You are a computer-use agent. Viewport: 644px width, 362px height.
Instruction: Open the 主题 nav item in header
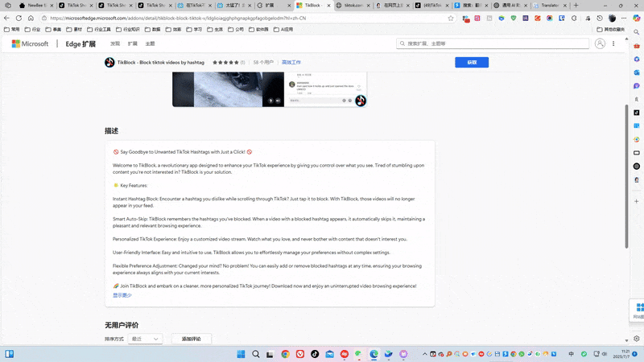(150, 43)
